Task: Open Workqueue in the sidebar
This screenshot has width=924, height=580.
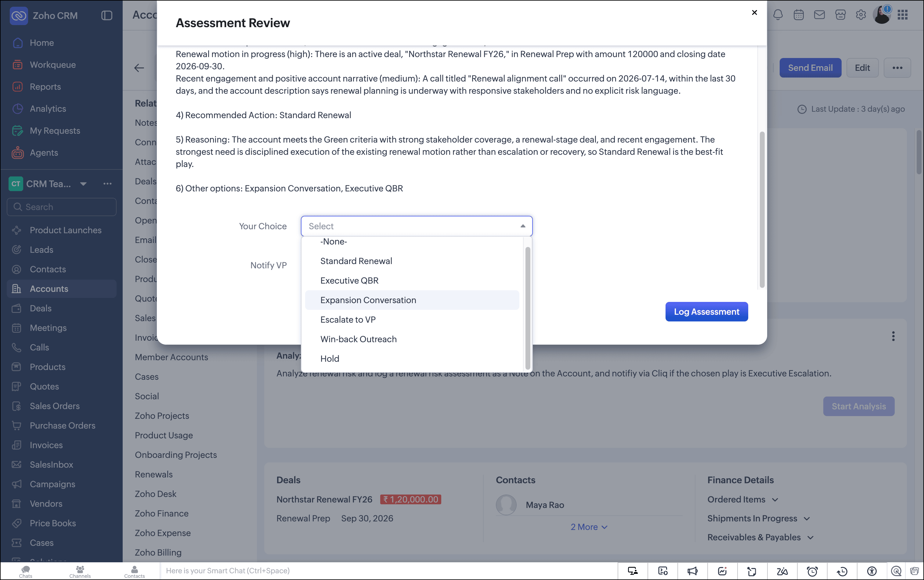Action: (53, 64)
